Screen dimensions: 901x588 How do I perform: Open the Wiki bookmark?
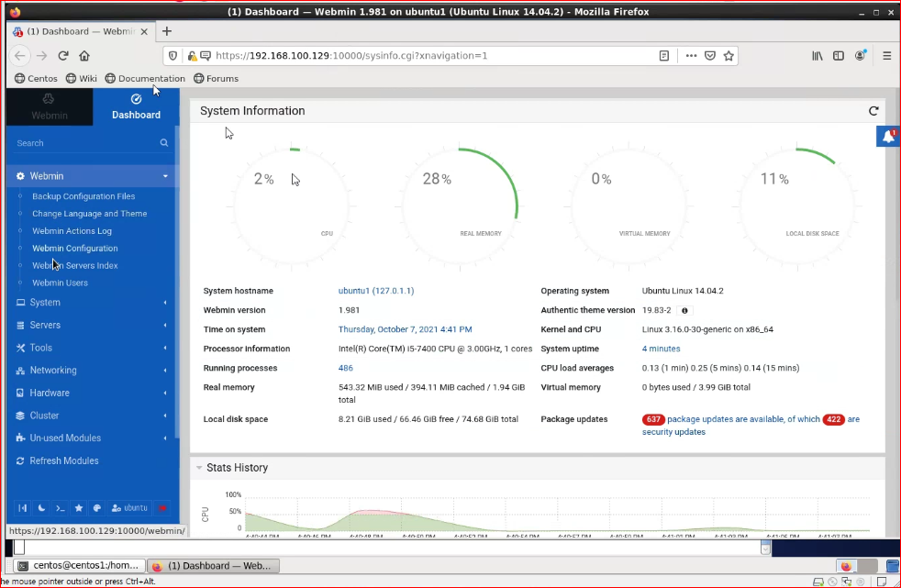[x=81, y=79]
